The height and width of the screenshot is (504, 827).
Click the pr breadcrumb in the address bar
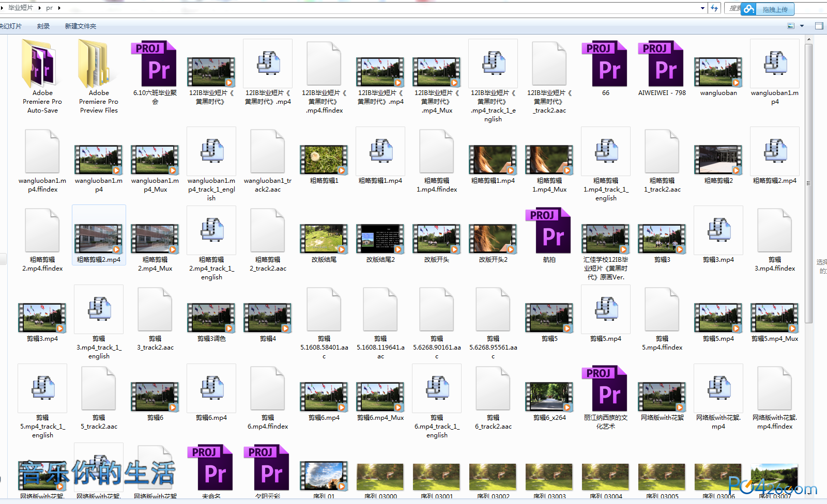click(49, 8)
